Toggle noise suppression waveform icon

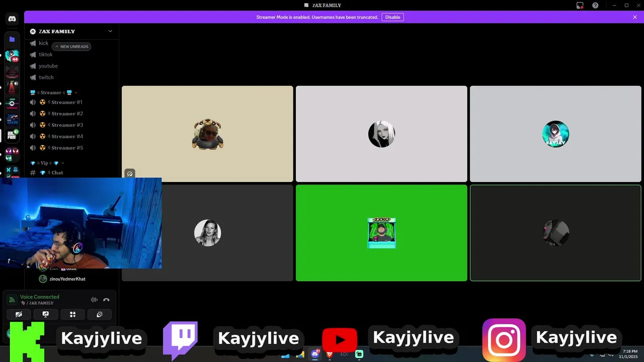click(94, 300)
